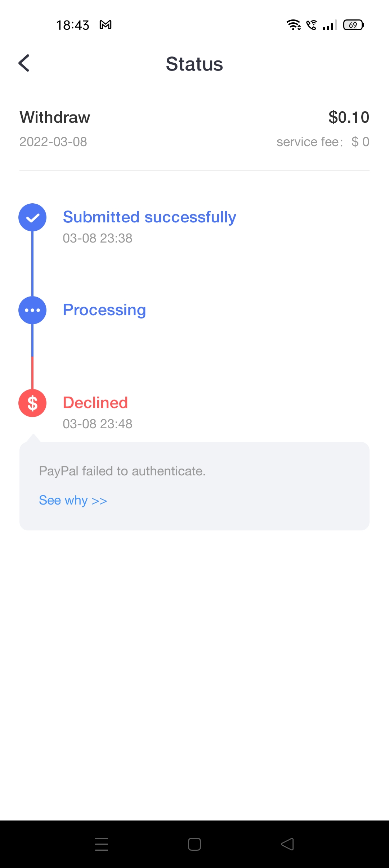
Task: Tap the Processing step label
Action: (104, 310)
